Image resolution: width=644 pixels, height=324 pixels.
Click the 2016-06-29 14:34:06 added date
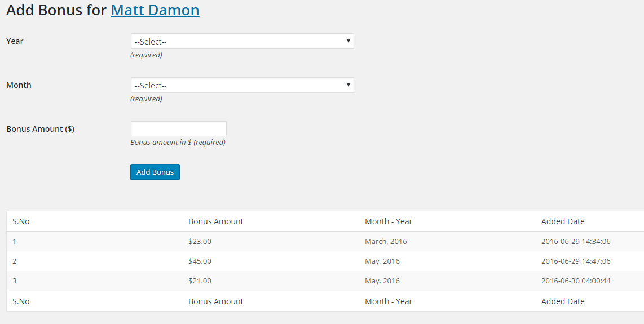coord(576,241)
